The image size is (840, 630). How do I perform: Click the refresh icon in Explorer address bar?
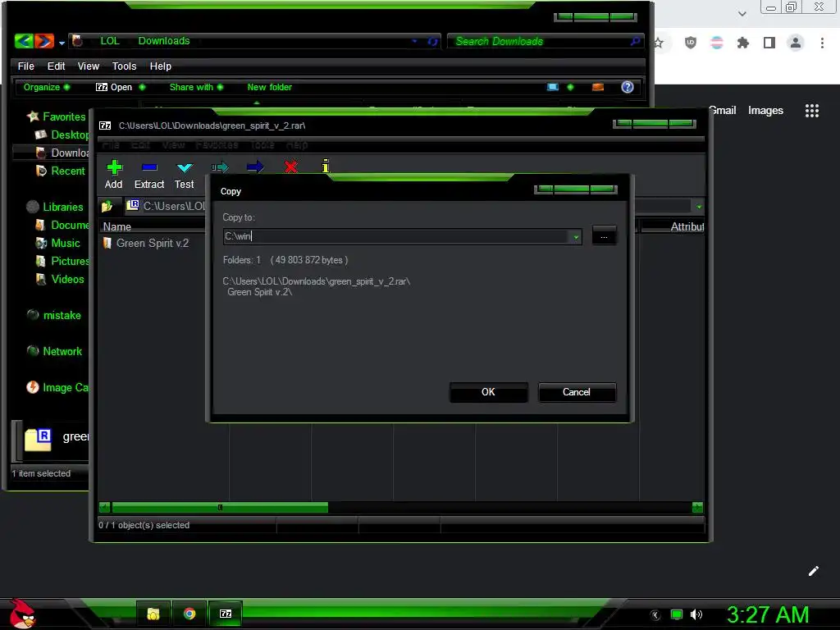[x=432, y=41]
